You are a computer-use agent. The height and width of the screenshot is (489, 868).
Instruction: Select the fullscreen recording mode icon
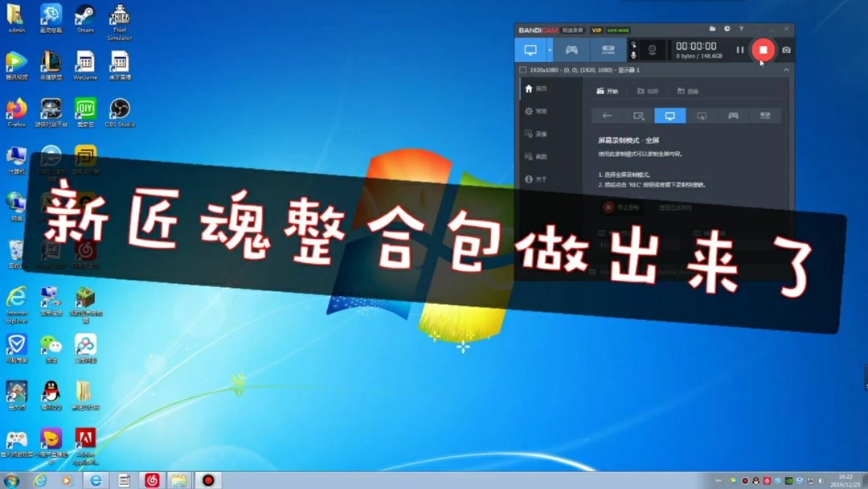(x=671, y=115)
